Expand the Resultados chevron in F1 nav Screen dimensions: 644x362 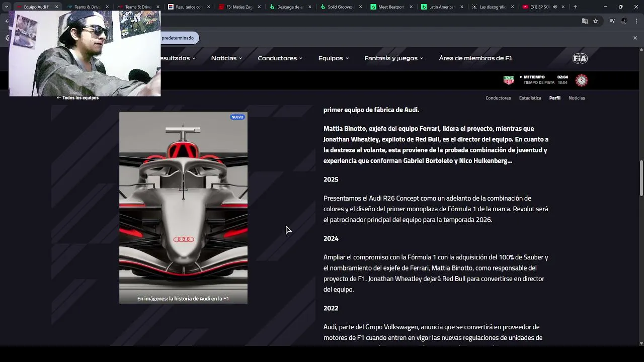pyautogui.click(x=193, y=58)
